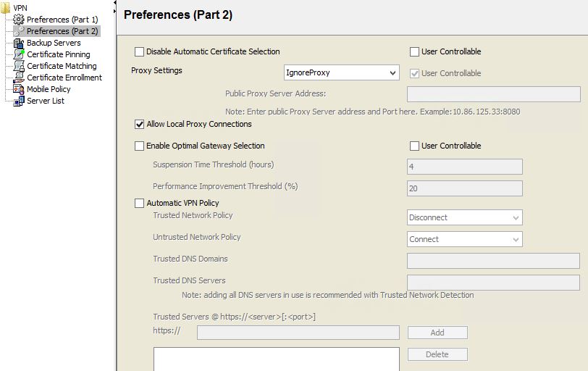Toggle User Controllable for Optimal Gateway Selection

point(414,146)
